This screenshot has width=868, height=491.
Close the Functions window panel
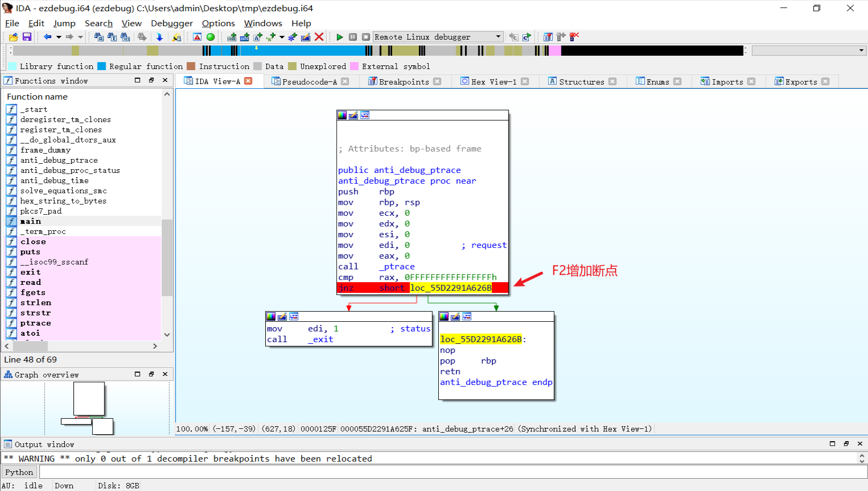tap(165, 80)
